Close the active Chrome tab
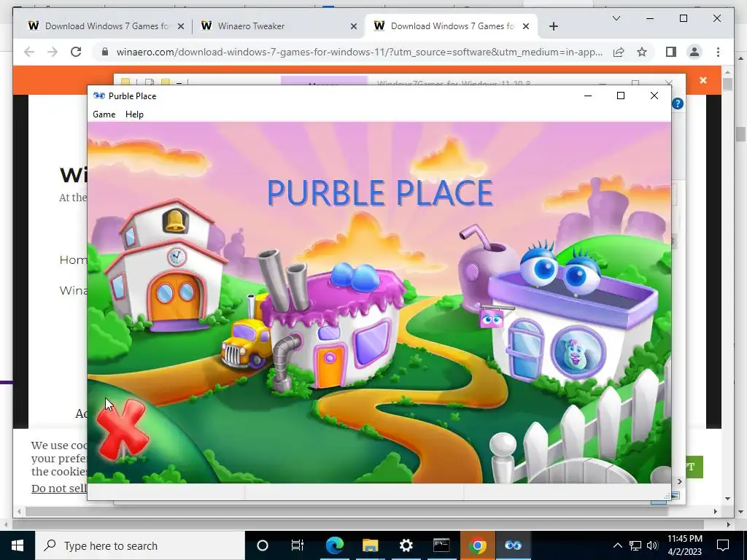The height and width of the screenshot is (560, 747). click(526, 27)
